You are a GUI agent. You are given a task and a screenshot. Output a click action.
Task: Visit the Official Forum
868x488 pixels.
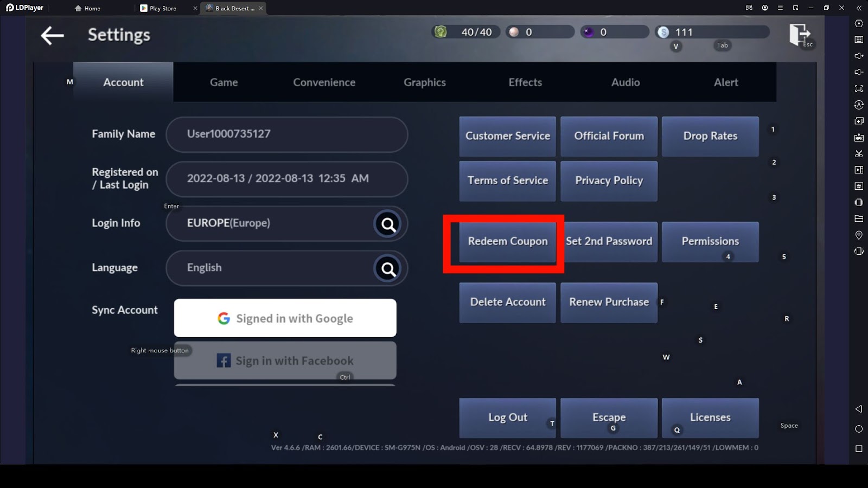pos(609,136)
